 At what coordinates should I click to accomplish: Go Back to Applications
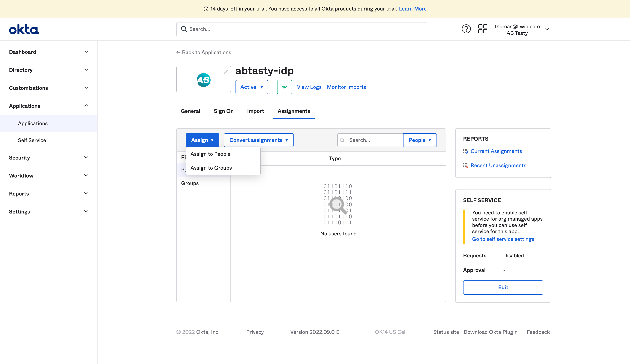click(x=203, y=52)
